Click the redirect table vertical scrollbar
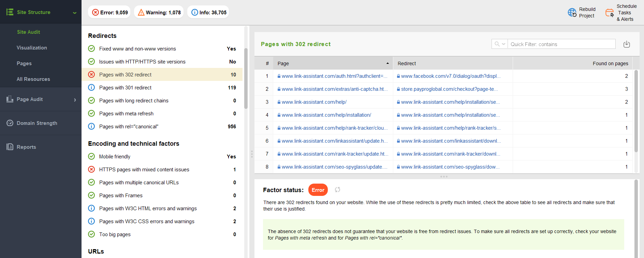 tap(636, 111)
